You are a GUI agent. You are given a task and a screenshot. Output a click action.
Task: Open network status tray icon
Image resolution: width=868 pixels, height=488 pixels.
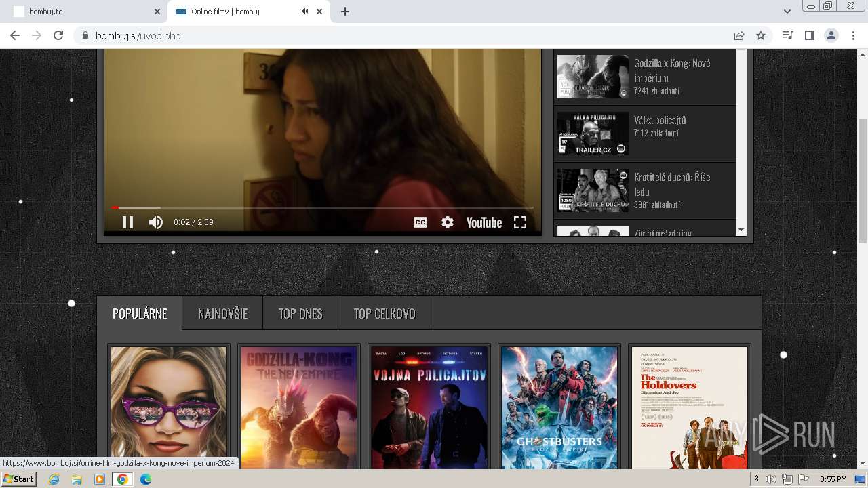coord(787,479)
